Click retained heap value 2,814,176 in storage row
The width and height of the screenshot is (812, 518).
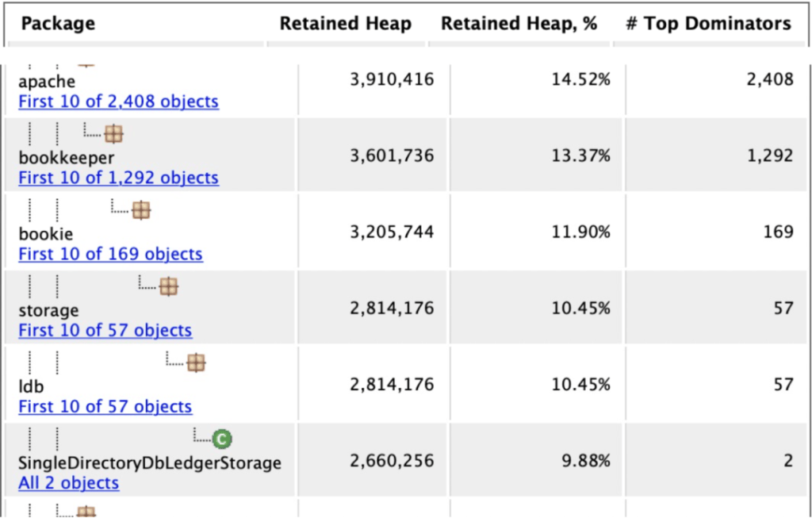(x=392, y=309)
